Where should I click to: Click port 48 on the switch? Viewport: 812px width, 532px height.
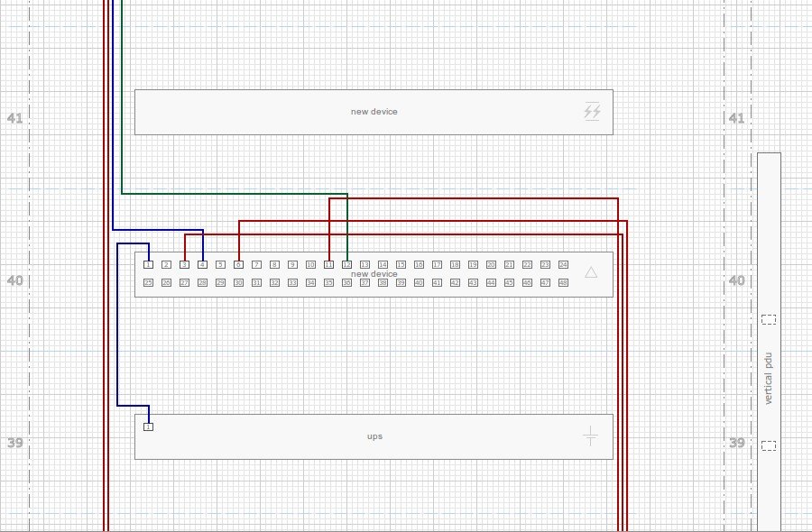pyautogui.click(x=563, y=282)
